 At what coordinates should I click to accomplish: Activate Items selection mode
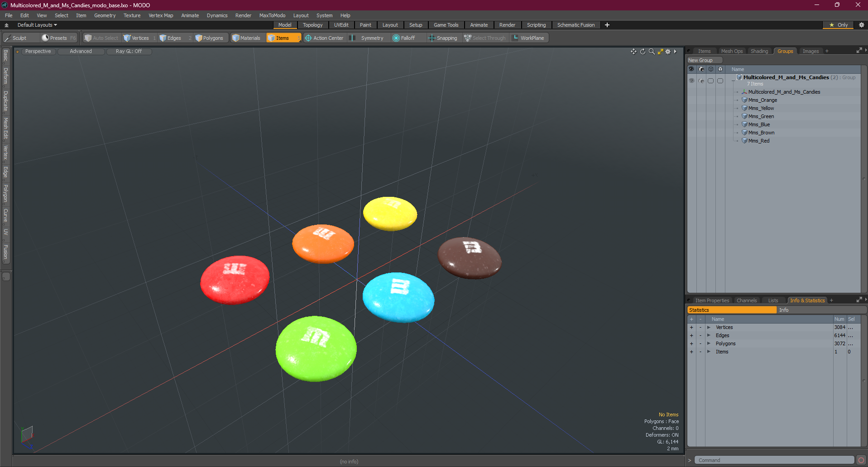(x=283, y=38)
